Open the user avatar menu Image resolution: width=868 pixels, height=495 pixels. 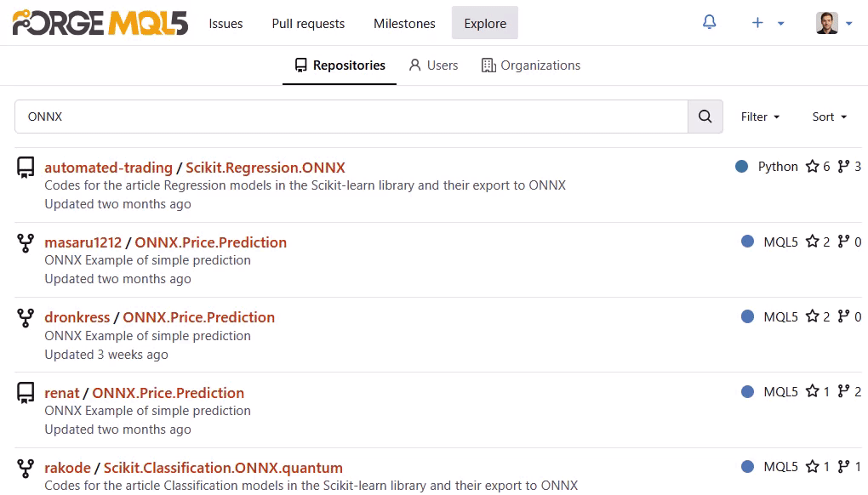click(834, 23)
